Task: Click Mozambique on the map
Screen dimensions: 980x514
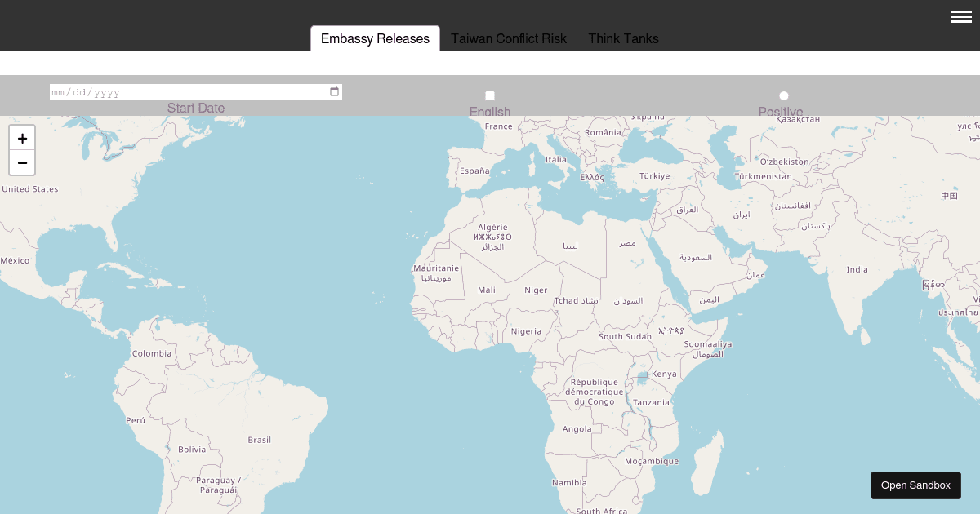Action: pyautogui.click(x=651, y=461)
